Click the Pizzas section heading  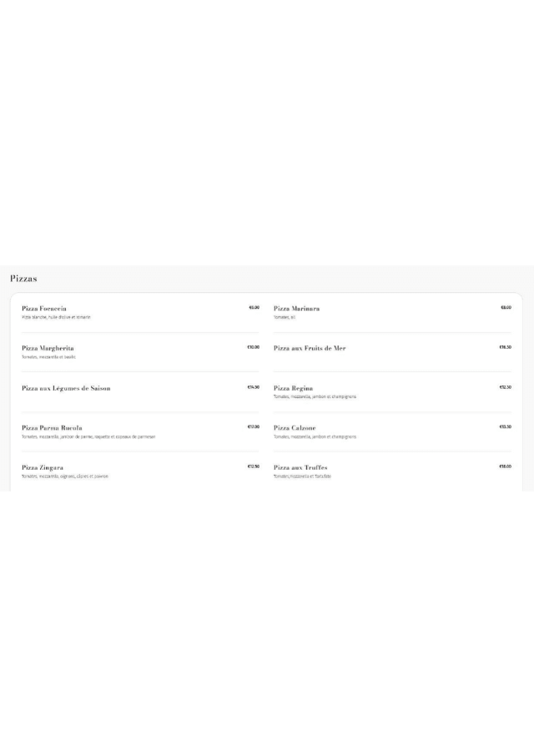23,279
